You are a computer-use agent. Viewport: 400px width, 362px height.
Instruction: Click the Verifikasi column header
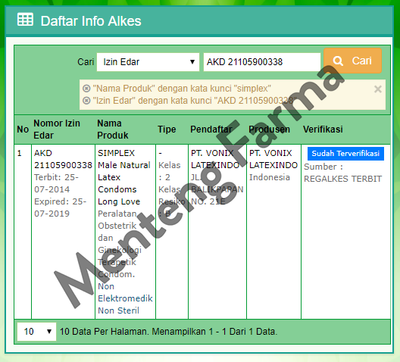click(x=323, y=129)
